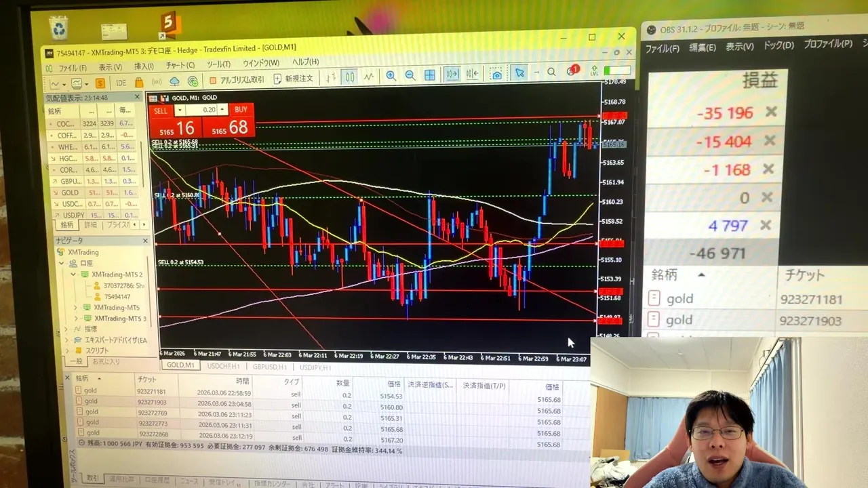Open the search magnifier in toolbar
The width and height of the screenshot is (868, 488).
coord(551,72)
